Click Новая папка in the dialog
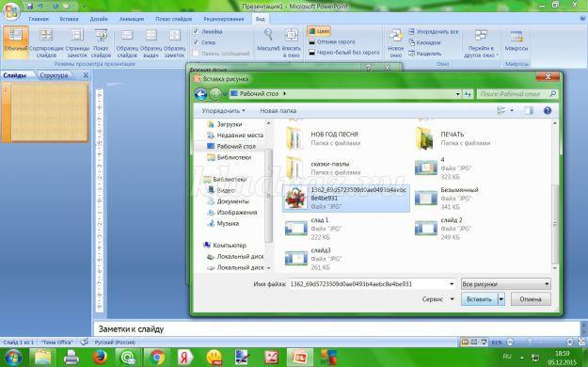Screen dimensions: 588x367 click(x=278, y=111)
